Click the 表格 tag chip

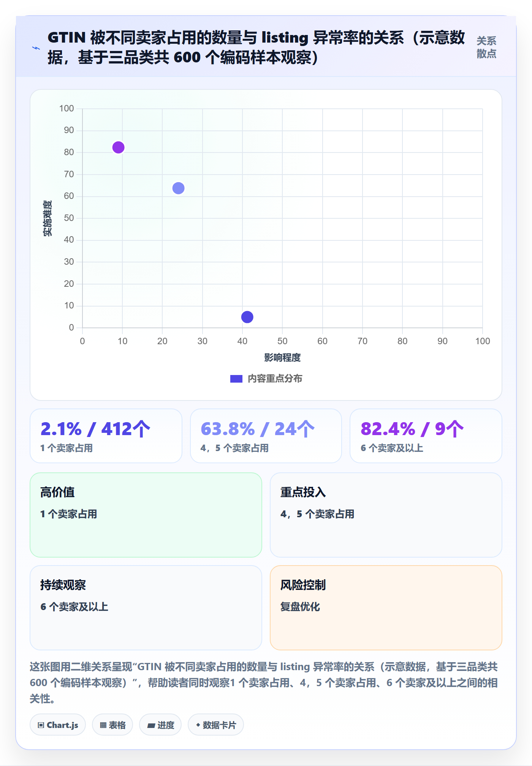(x=112, y=725)
